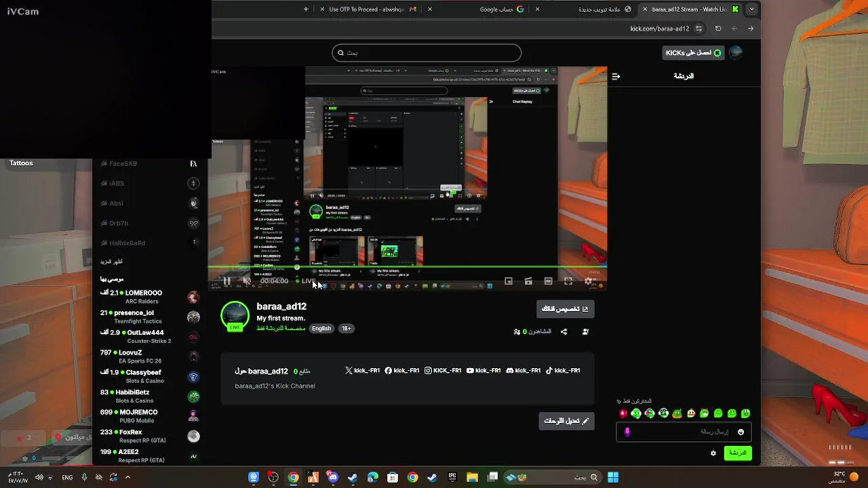This screenshot has height=488, width=868.
Task: Open stream player settings gear
Action: click(589, 281)
